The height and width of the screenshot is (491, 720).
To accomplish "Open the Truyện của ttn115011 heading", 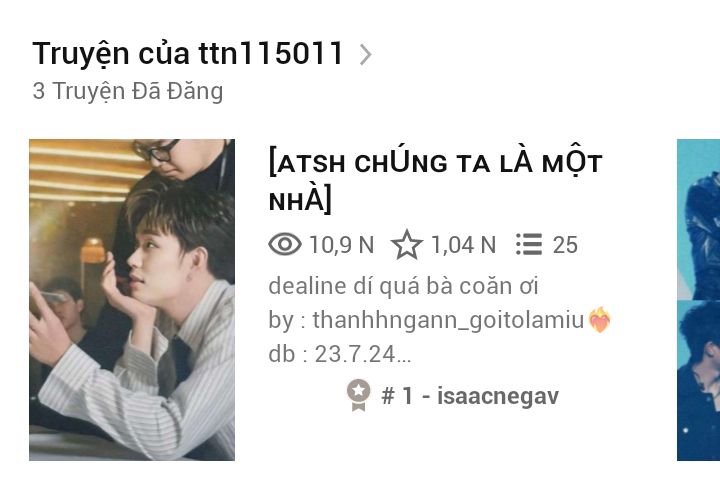I will [x=188, y=53].
